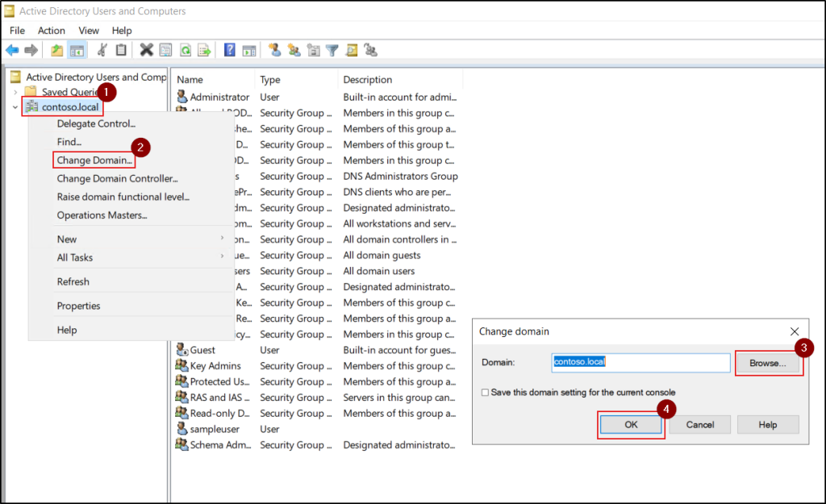Toggle the Show/Hide Console Tree icon
Viewport: 826px width, 504px height.
76,49
